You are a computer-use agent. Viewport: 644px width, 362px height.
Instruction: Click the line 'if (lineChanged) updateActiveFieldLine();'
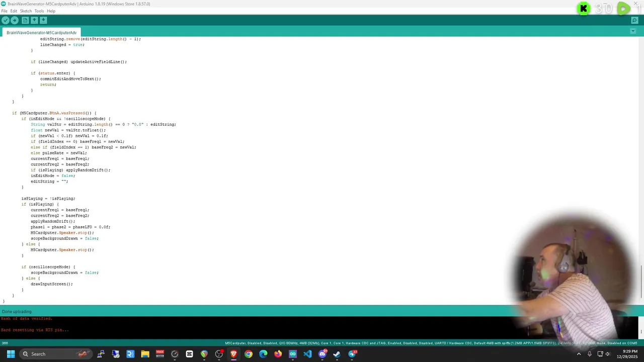[78, 62]
